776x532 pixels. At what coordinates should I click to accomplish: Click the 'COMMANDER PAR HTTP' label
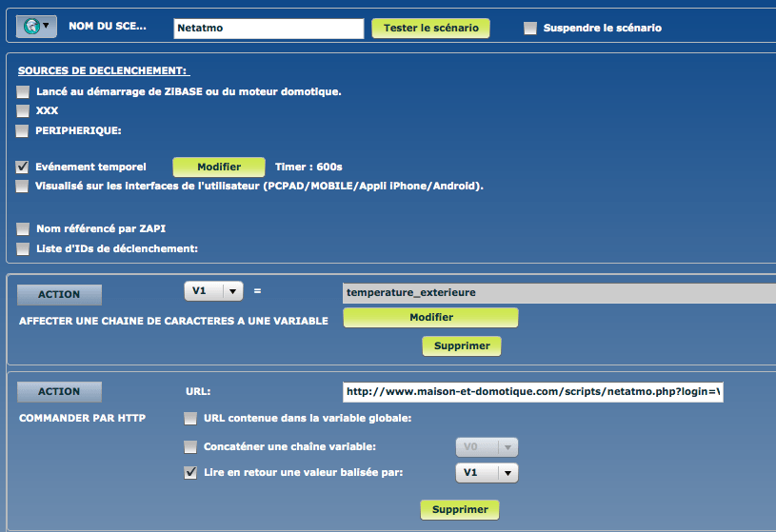pyautogui.click(x=82, y=418)
